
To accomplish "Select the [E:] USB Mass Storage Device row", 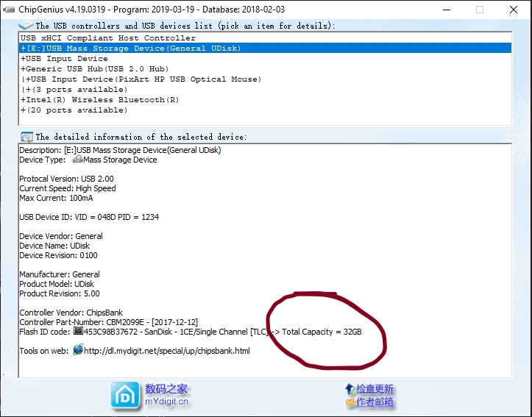I will coord(265,48).
